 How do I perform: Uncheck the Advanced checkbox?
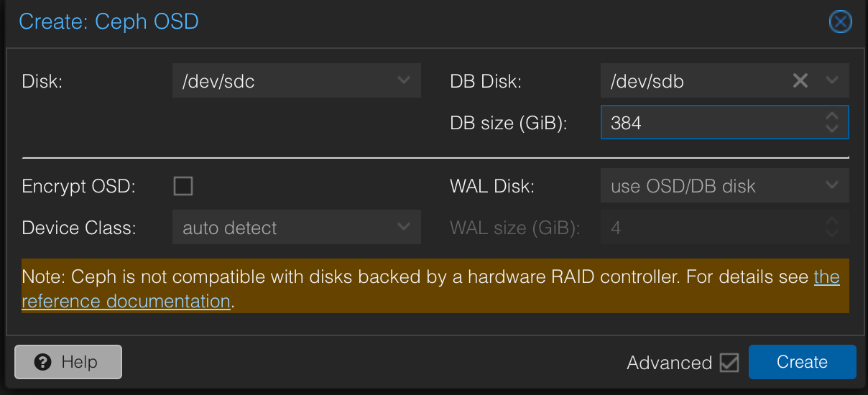[729, 363]
